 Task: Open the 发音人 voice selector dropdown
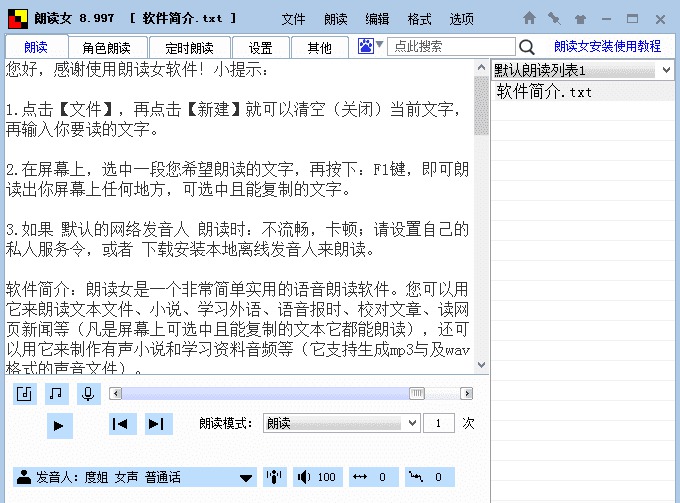pyautogui.click(x=134, y=477)
